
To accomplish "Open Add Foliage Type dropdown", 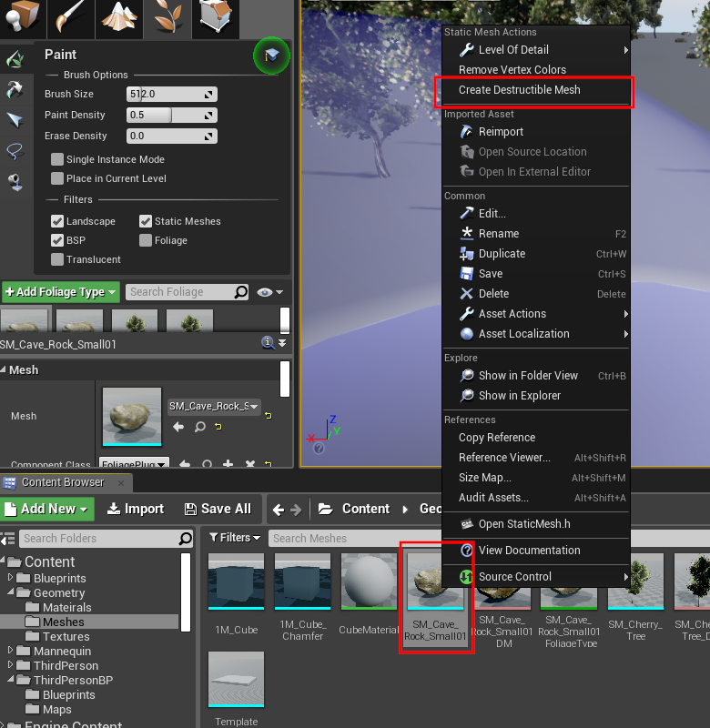I will pos(61,292).
